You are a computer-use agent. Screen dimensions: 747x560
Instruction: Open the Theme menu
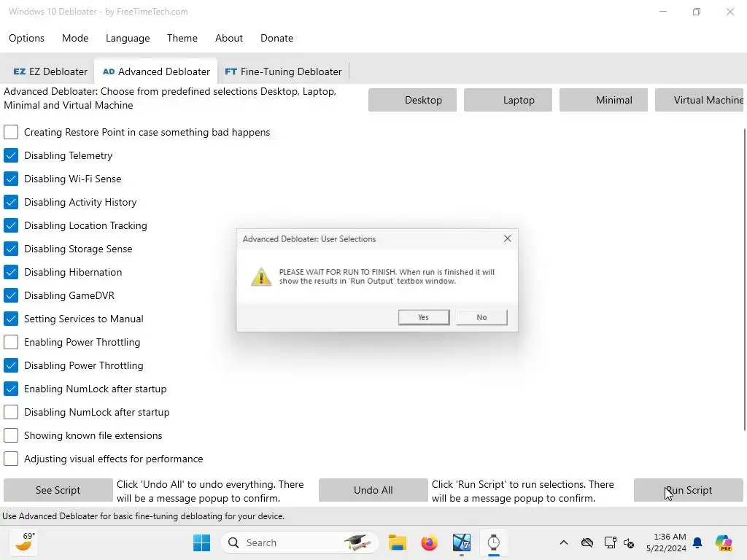tap(182, 38)
